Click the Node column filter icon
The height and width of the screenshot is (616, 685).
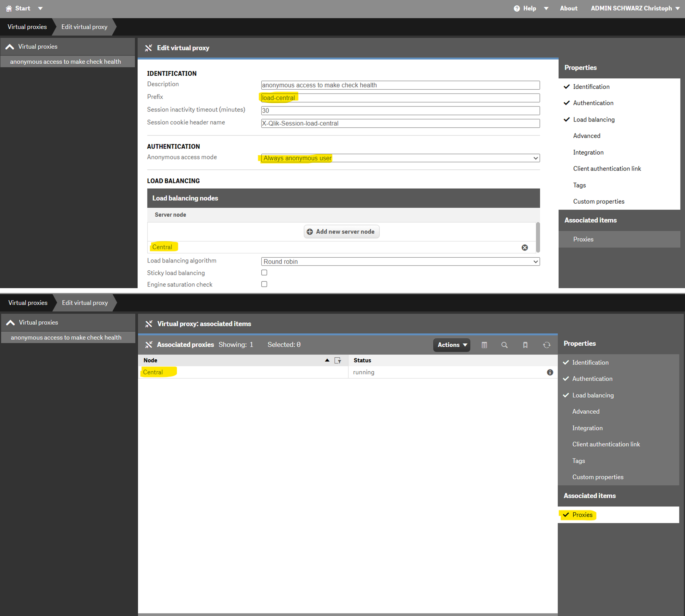click(338, 360)
